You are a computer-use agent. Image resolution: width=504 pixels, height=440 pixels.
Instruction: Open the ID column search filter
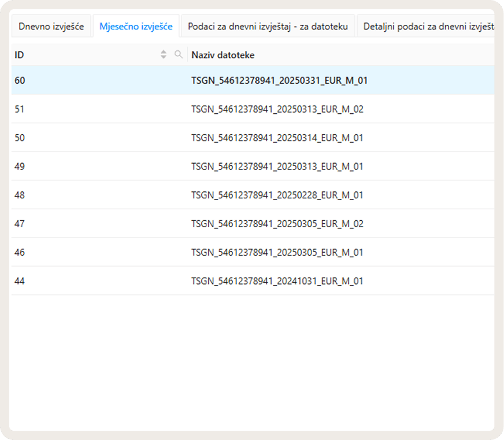[179, 54]
